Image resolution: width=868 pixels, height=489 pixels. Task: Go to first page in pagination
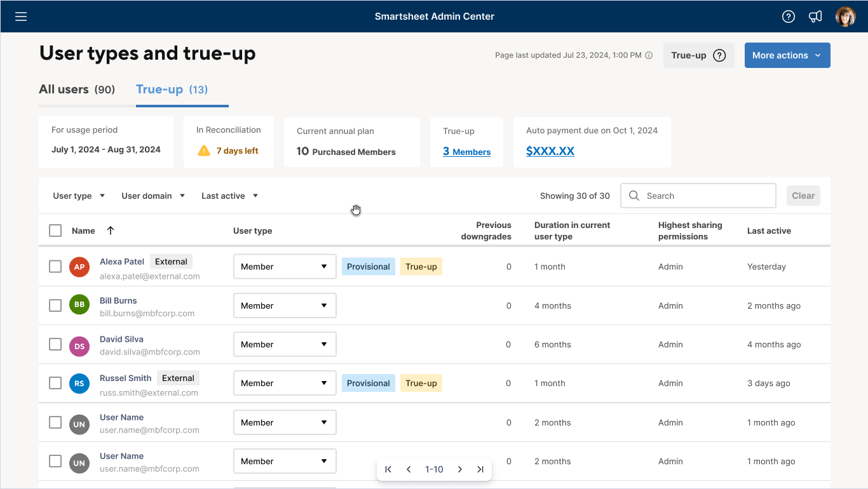click(388, 469)
